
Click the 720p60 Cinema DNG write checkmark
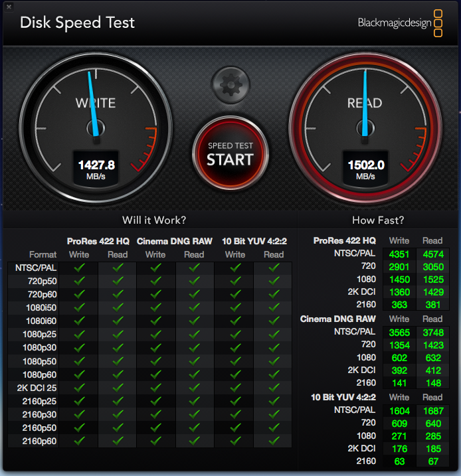(x=156, y=295)
